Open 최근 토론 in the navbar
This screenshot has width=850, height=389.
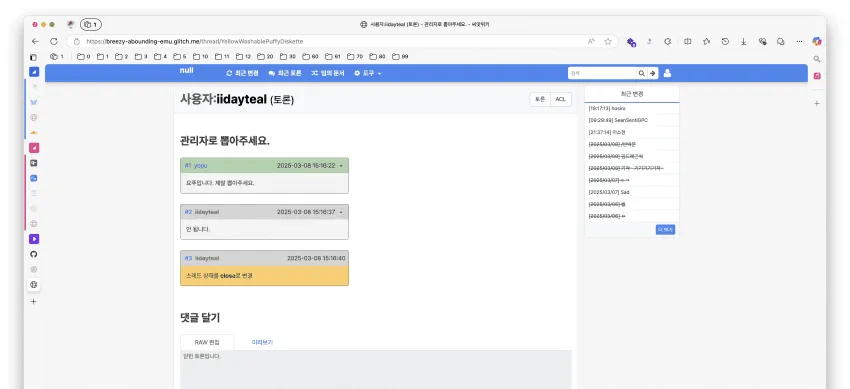(x=285, y=73)
